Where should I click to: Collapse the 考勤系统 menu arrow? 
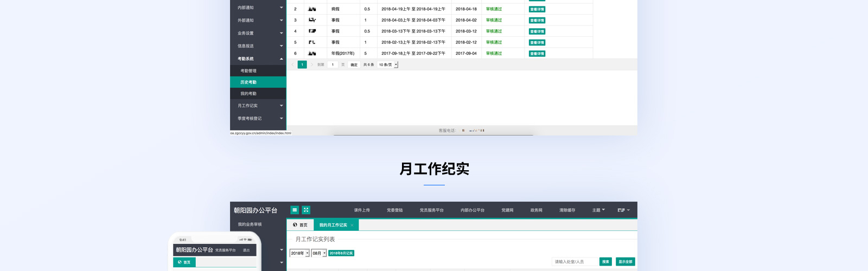point(281,59)
